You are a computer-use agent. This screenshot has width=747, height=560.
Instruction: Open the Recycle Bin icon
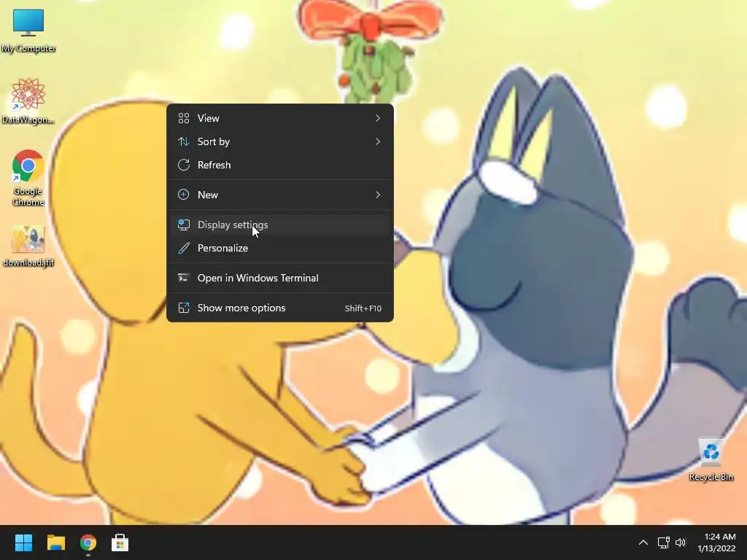pos(711,460)
